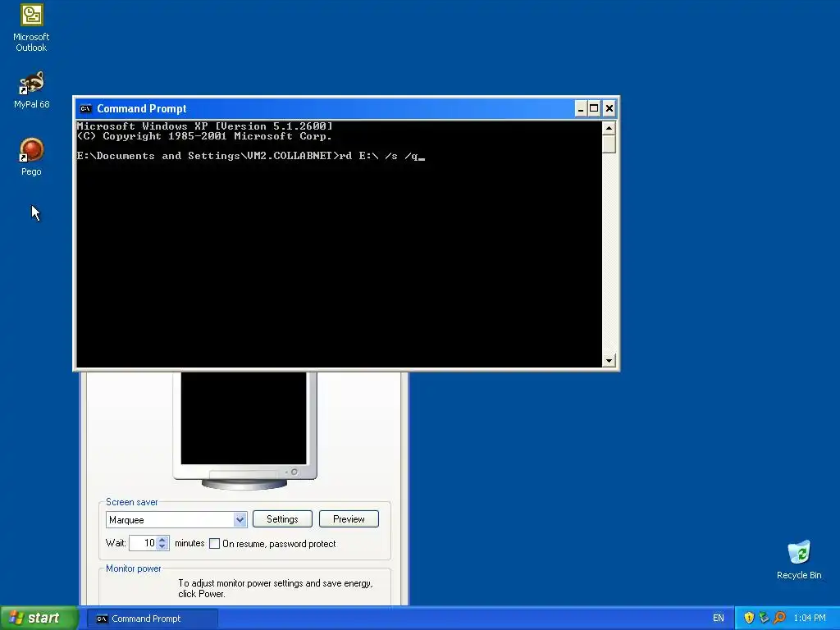Minimize the Command Prompt window
This screenshot has width=840, height=630.
coord(581,109)
